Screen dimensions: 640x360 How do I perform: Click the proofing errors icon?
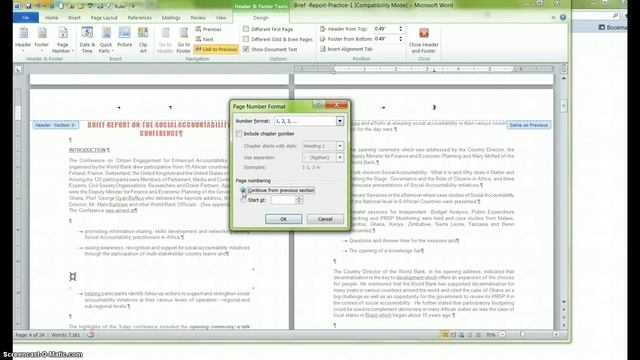(91, 335)
